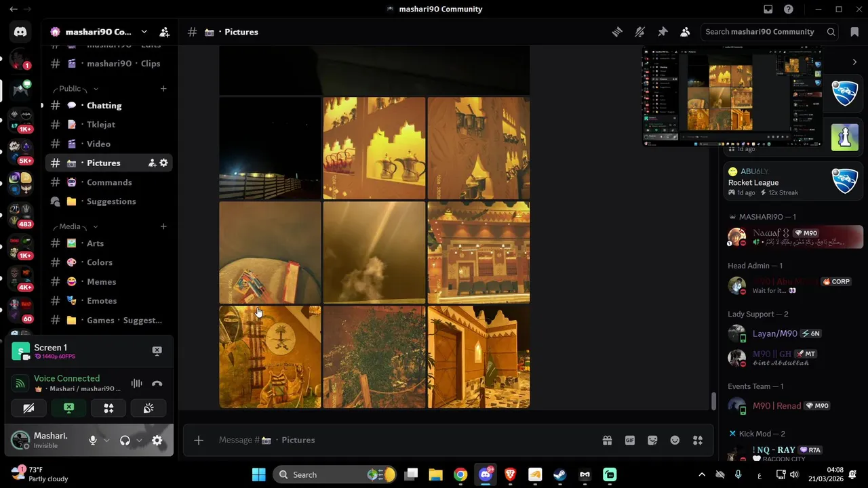This screenshot has height=488, width=868.
Task: Click the plus attach button in message bar
Action: (199, 440)
